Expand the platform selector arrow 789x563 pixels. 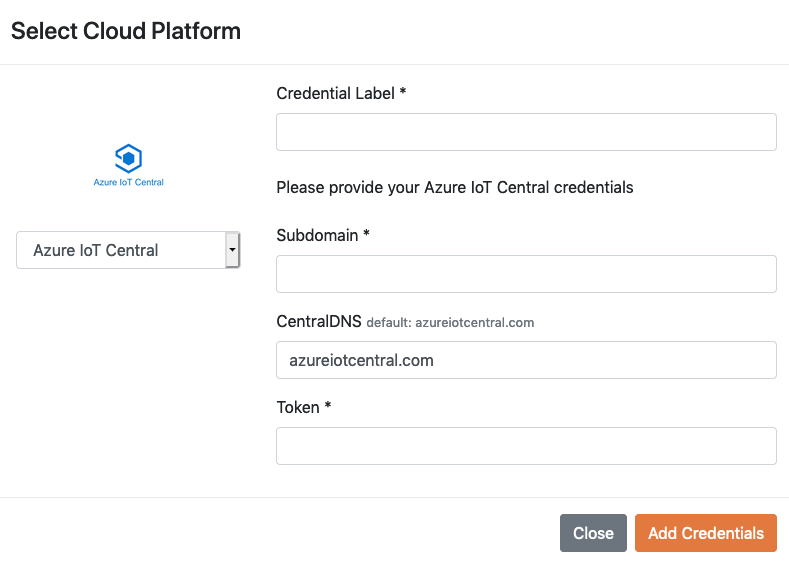point(232,250)
